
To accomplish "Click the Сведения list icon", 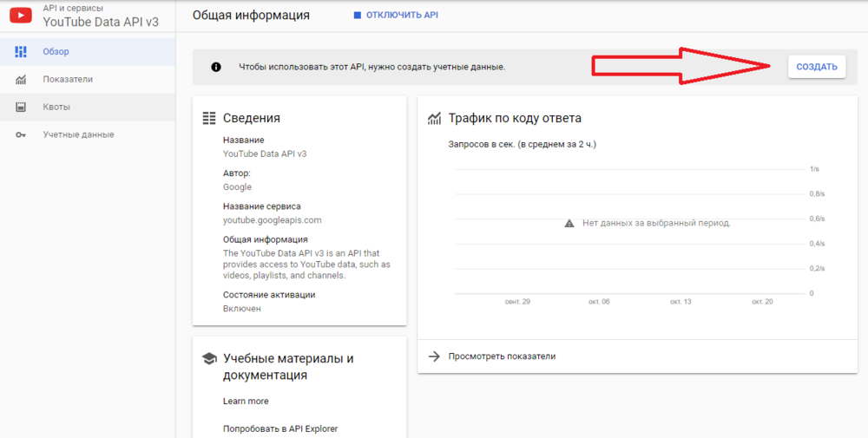I will 208,118.
